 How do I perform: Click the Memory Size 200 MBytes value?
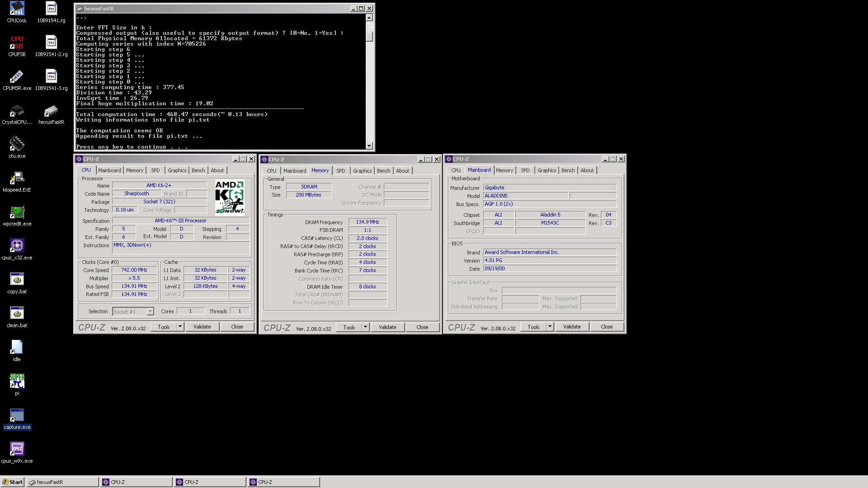point(309,195)
